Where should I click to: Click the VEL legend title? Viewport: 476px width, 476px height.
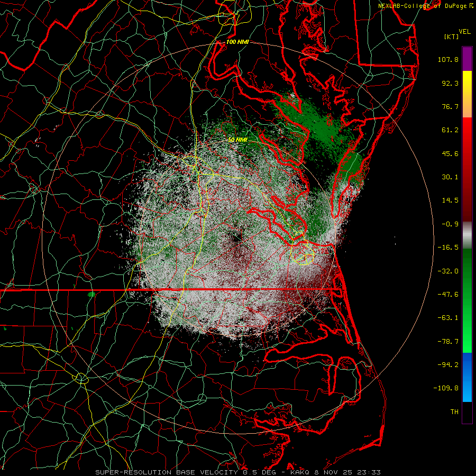point(465,32)
